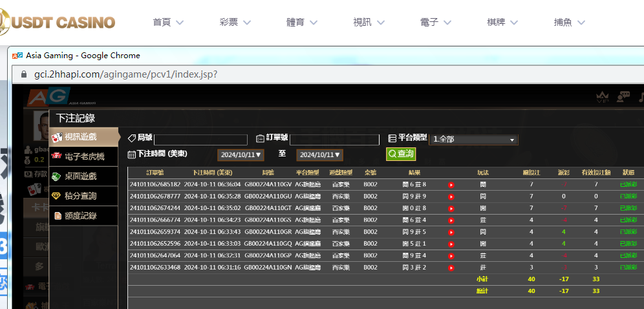Click the Asia Gaming AG logo

tap(48, 98)
